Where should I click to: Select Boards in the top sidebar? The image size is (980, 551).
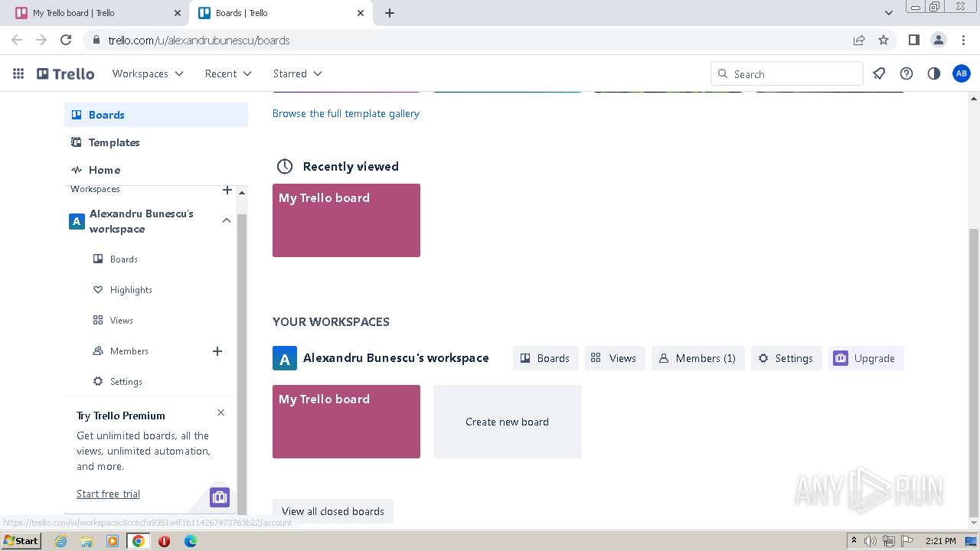point(156,115)
